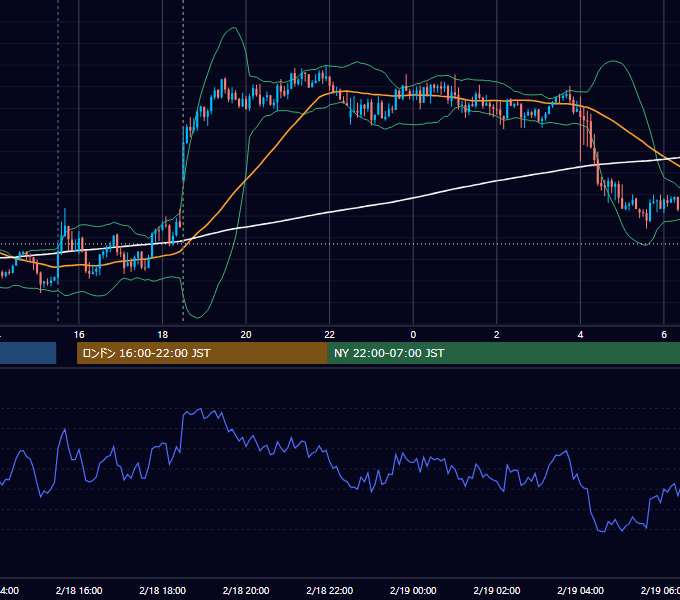Screen dimensions: 680x600
Task: Click the 6 hour label on upper axis
Action: coord(664,335)
